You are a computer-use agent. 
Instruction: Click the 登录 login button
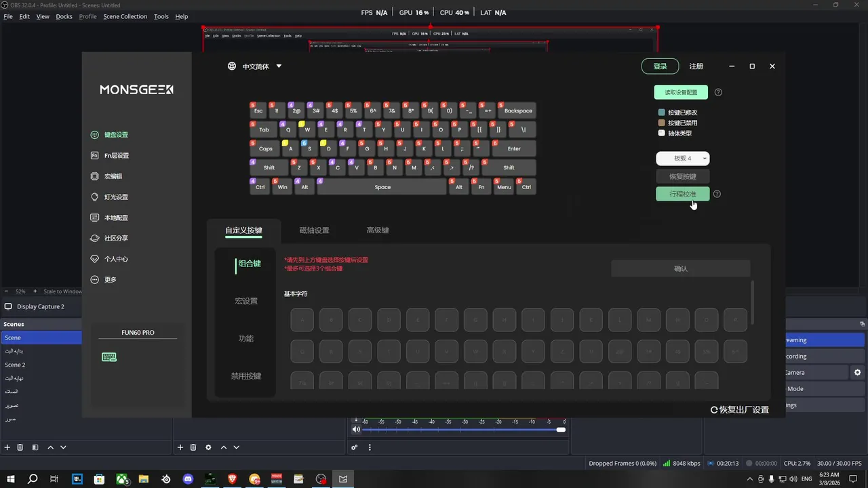[660, 66]
